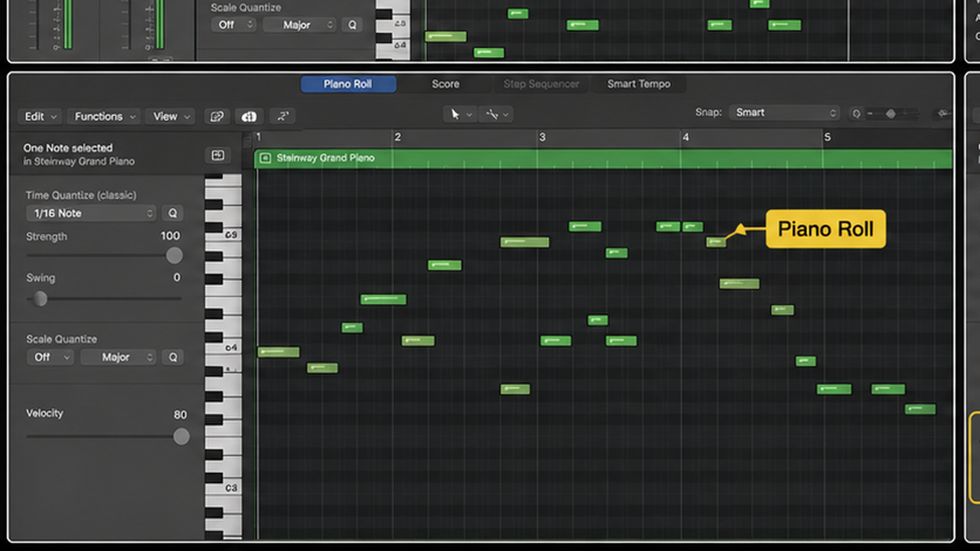This screenshot has height=551, width=980.
Task: Click the Swing value 0
Action: [x=177, y=278]
